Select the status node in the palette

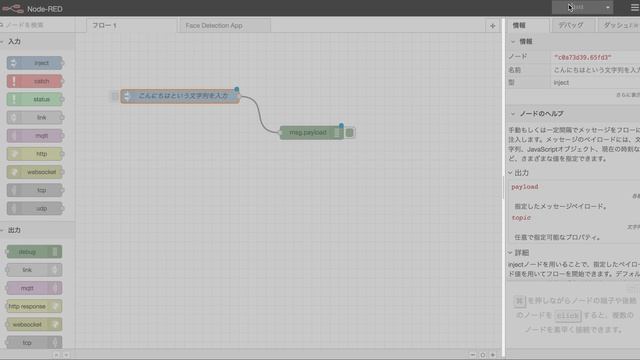click(35, 99)
